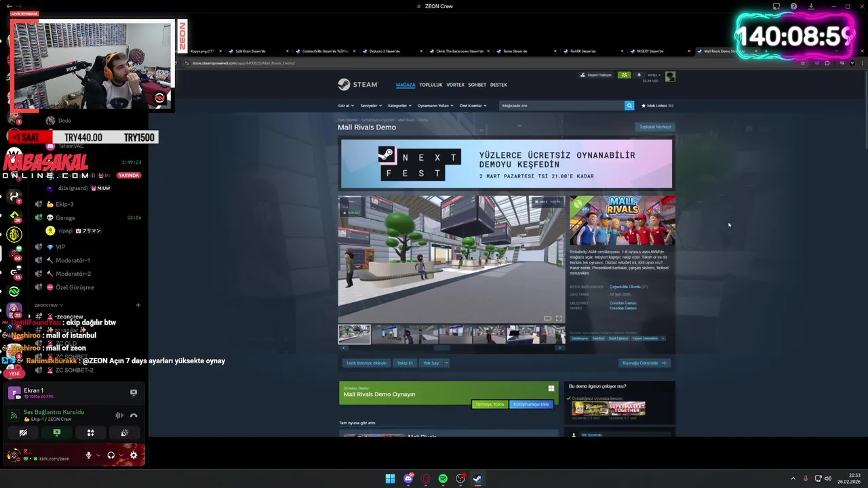868x488 pixels.
Task: Open Windows Start menu
Action: tap(390, 479)
